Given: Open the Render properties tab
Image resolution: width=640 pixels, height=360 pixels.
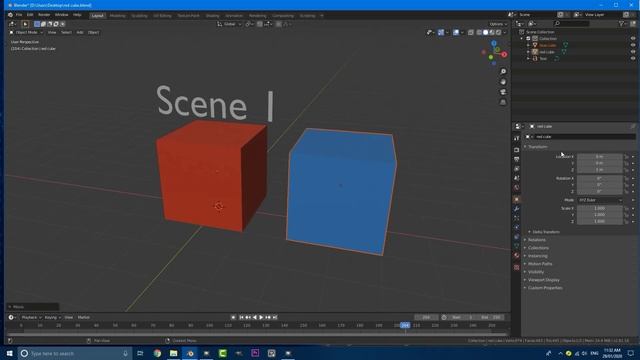Looking at the screenshot, I should tap(516, 150).
